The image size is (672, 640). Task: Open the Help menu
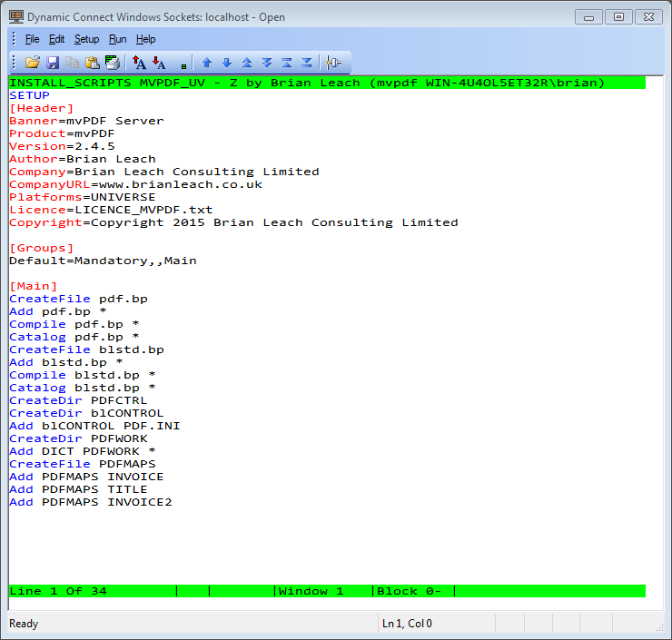click(145, 39)
